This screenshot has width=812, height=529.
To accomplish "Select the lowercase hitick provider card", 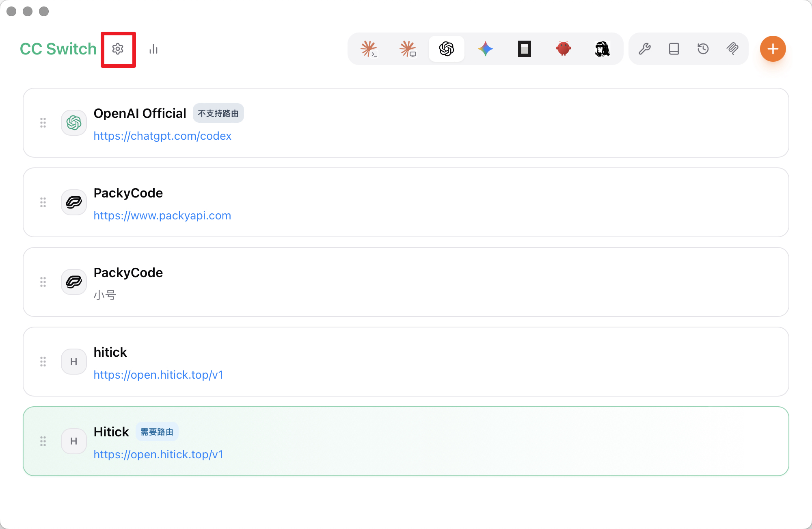I will 406,362.
